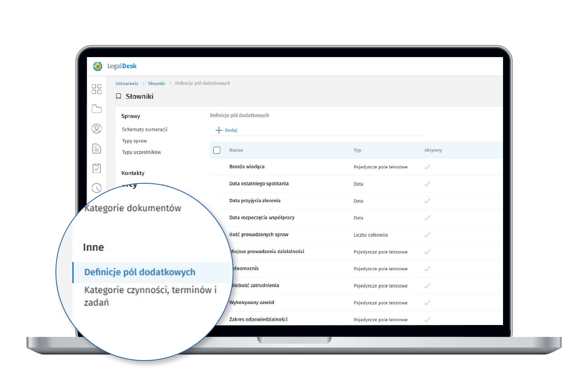Screen dimensions: 588x392
Task: Click the Ustawienia breadcrumb link
Action: tap(127, 83)
